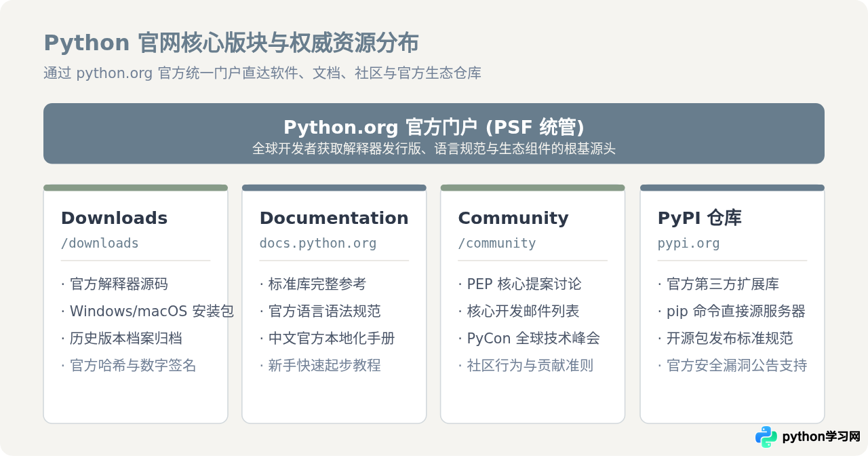The image size is (868, 456).
Task: Select the Downloads card heading
Action: [114, 218]
